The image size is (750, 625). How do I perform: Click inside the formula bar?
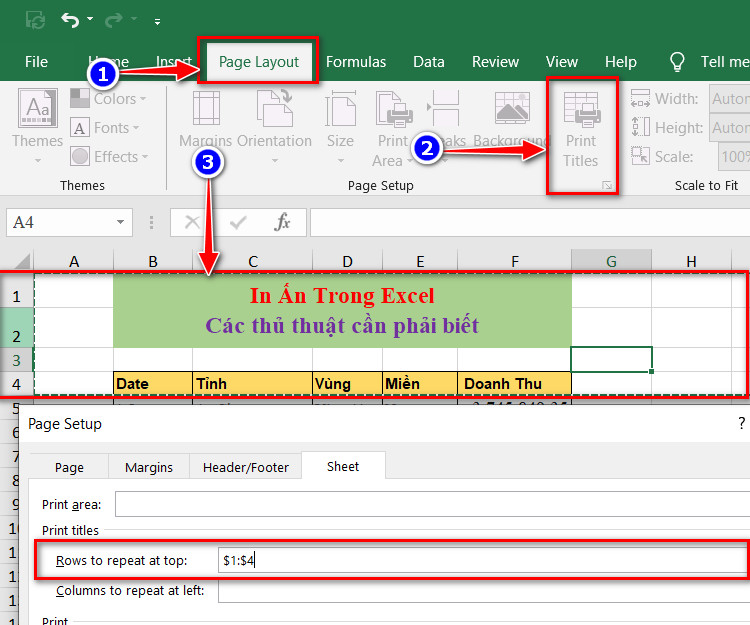coord(530,222)
